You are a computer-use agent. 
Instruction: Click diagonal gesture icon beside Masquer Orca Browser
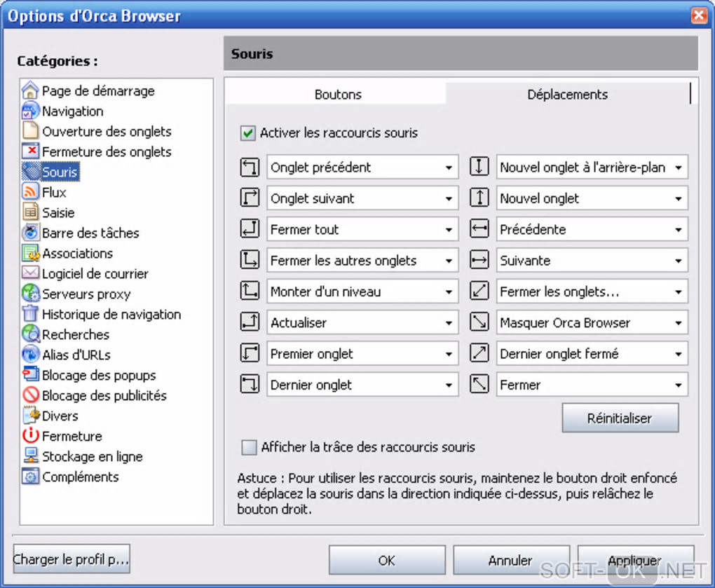click(x=479, y=322)
